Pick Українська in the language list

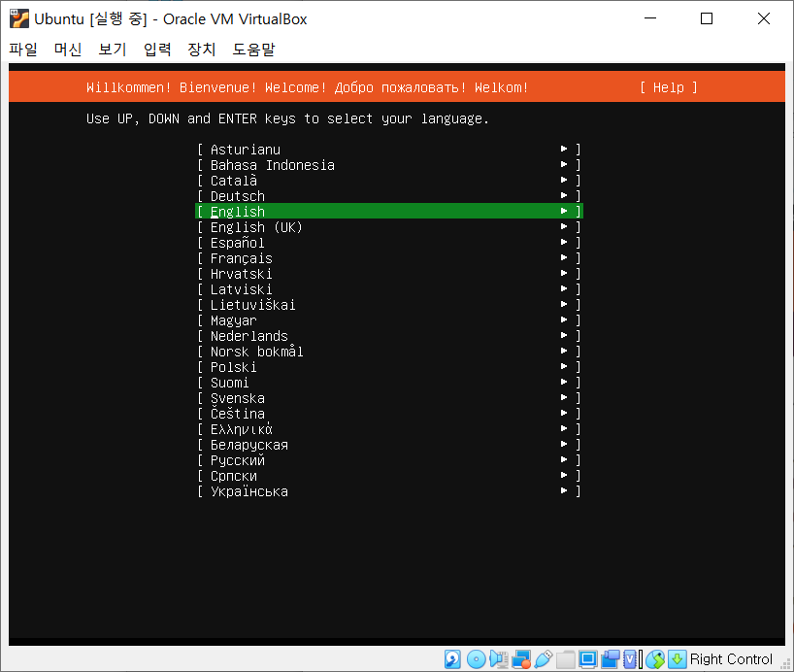coord(389,491)
